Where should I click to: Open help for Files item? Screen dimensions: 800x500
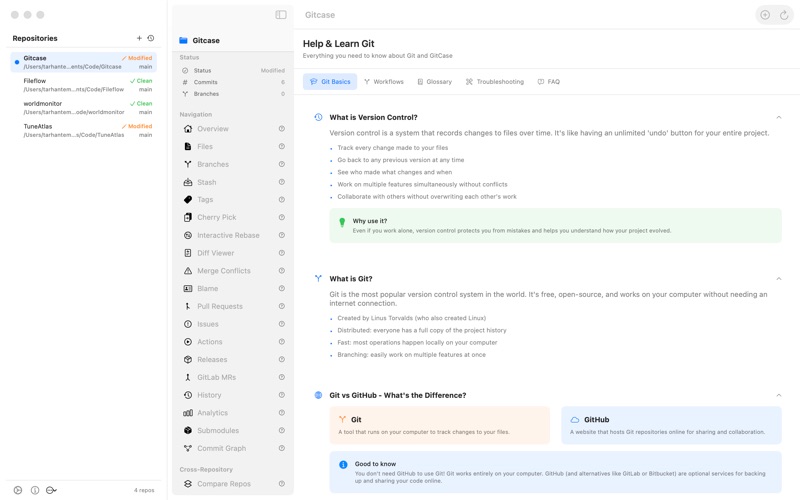282,146
